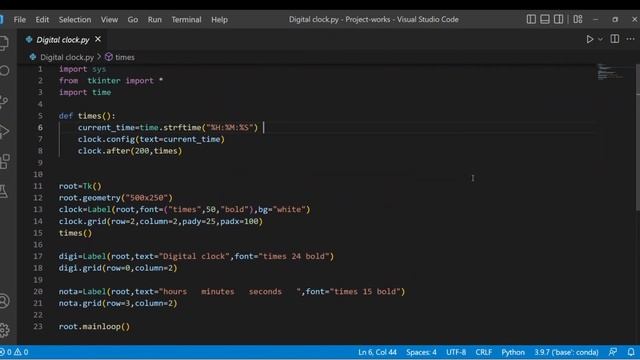Click the VS Code logo in title bar

(x=2, y=19)
